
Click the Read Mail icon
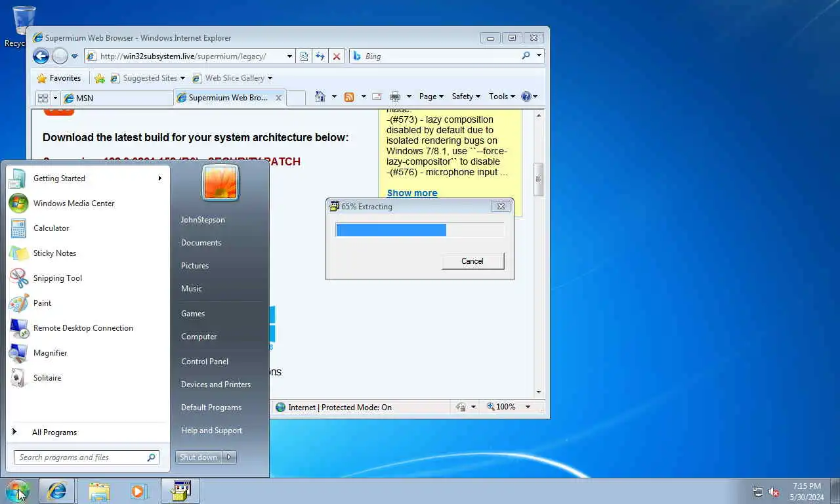coord(377,96)
